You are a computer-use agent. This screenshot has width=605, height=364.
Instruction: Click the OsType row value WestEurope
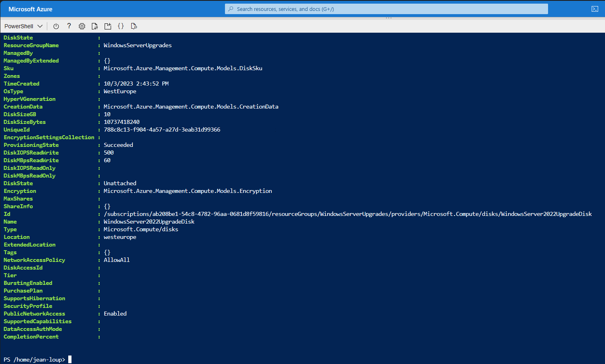point(120,91)
